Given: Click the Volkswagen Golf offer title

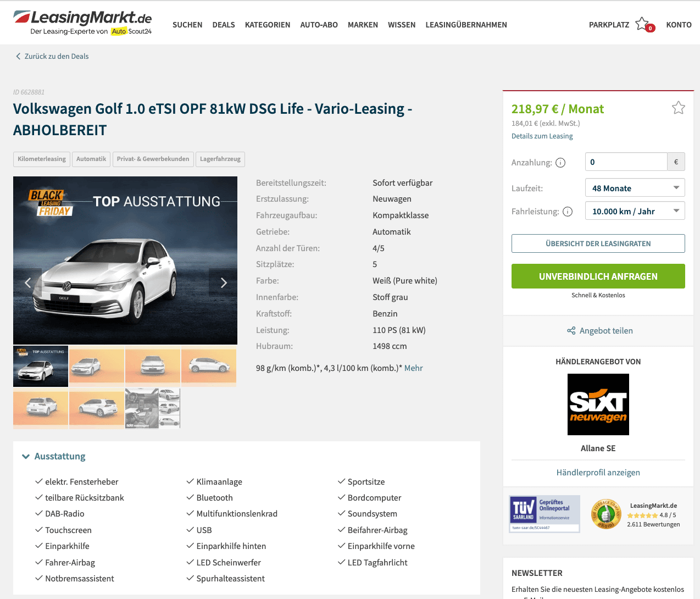Looking at the screenshot, I should 213,119.
